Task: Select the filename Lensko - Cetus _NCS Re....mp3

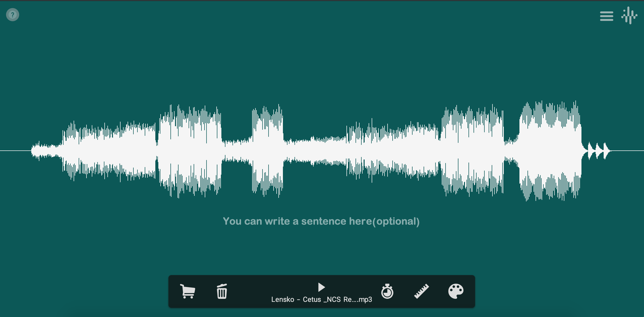Action: pos(321,300)
